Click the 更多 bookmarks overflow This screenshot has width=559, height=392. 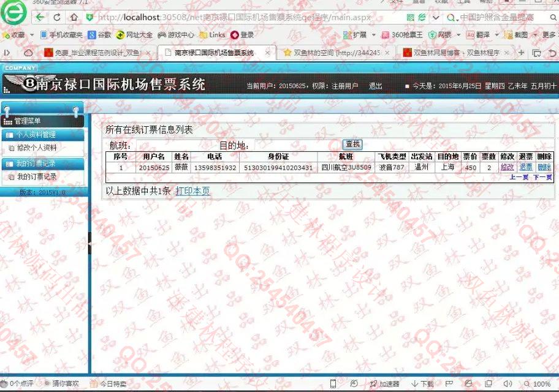(549, 35)
